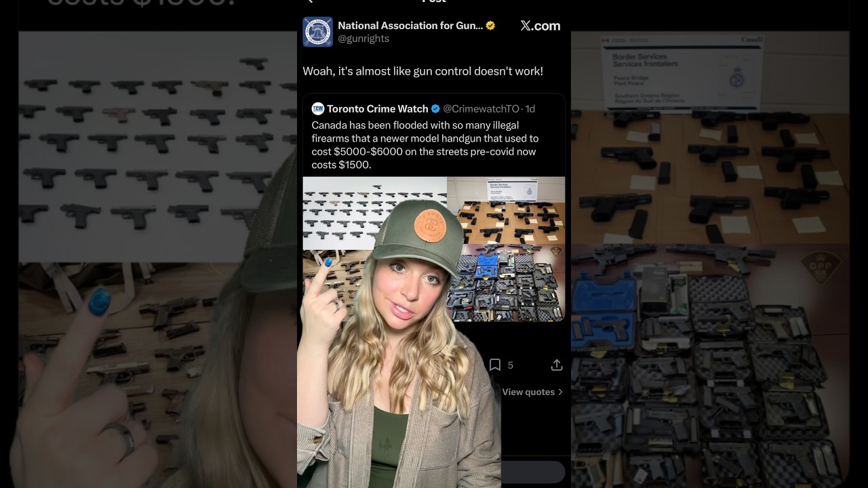Click the reply input field below the post
This screenshot has width=868, height=488.
(533, 472)
